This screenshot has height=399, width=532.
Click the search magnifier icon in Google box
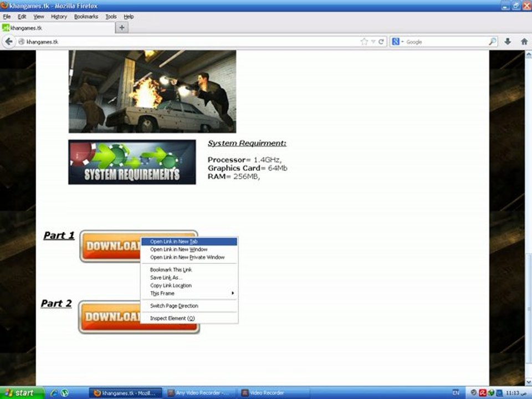coord(492,42)
